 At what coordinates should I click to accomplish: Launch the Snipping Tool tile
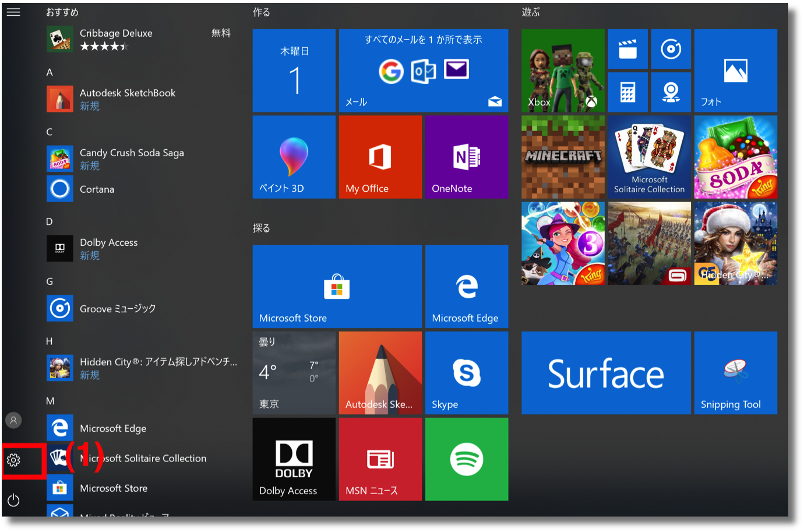point(736,373)
